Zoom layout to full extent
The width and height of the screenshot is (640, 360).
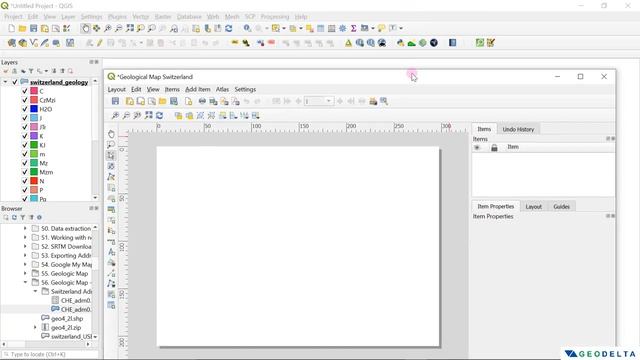[149, 116]
